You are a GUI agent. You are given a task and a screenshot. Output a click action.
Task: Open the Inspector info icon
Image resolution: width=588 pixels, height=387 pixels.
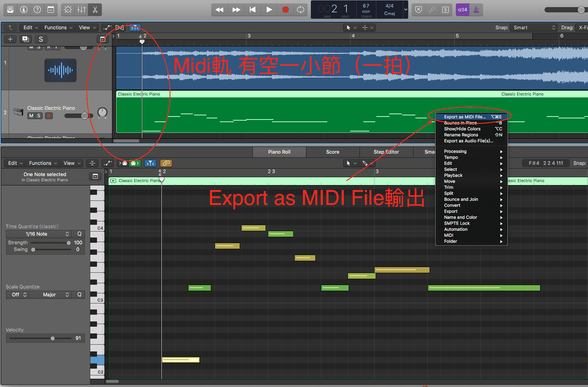click(24, 10)
